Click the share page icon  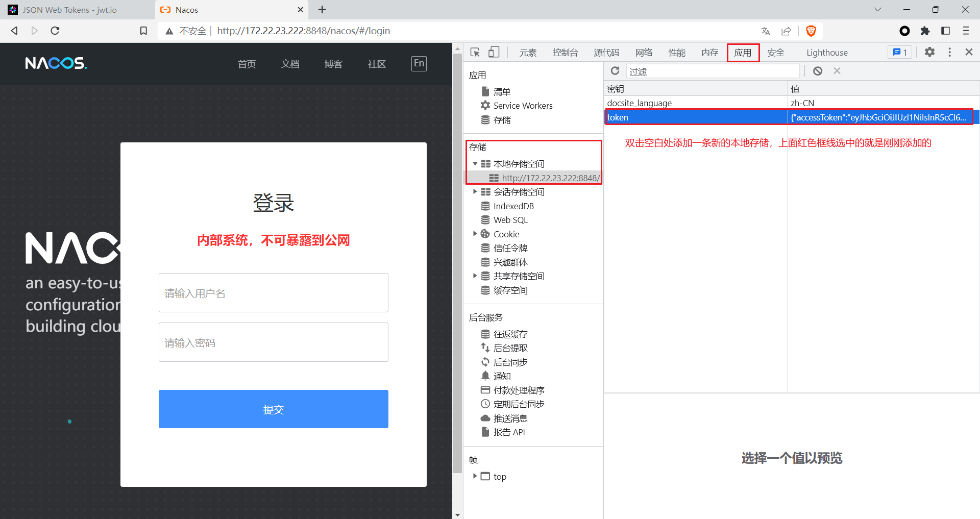786,31
